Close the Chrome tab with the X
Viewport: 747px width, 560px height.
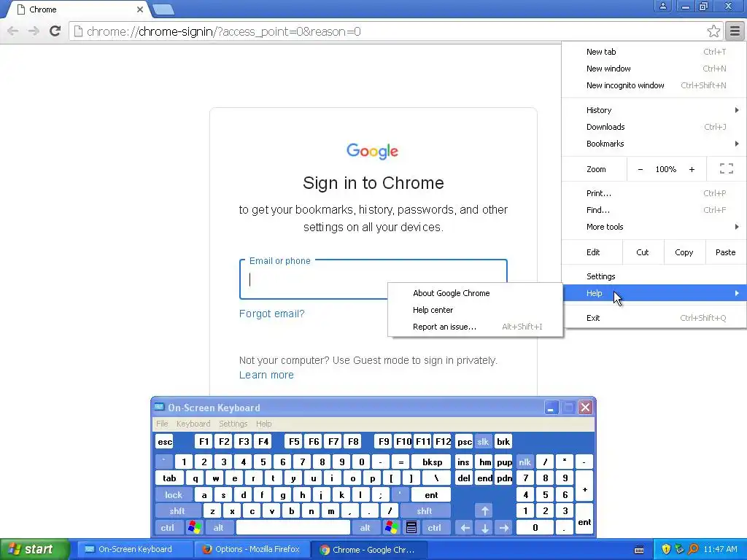(140, 9)
